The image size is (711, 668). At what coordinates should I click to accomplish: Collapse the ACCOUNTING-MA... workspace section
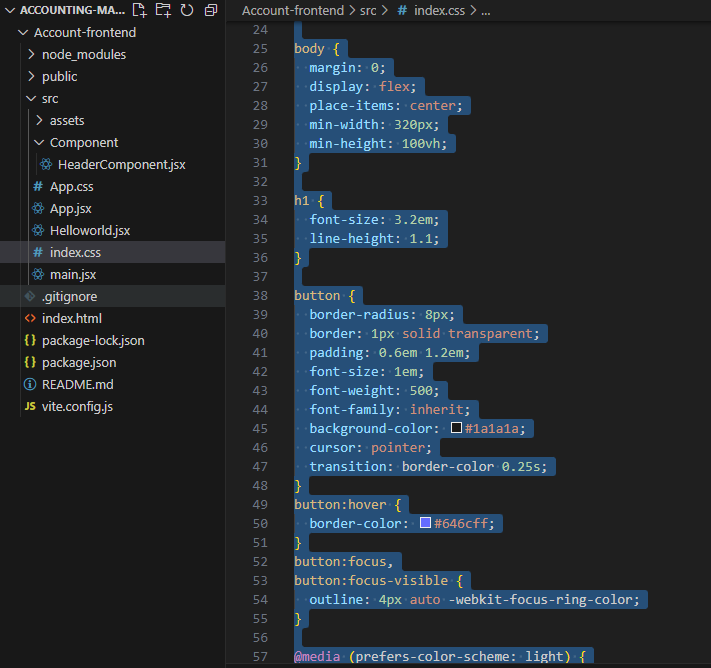10,10
